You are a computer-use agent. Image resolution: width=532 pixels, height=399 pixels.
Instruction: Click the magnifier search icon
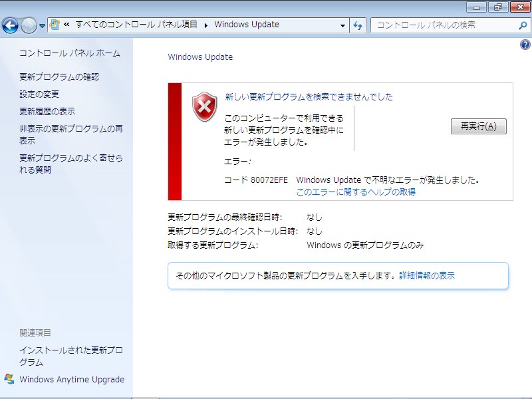523,25
